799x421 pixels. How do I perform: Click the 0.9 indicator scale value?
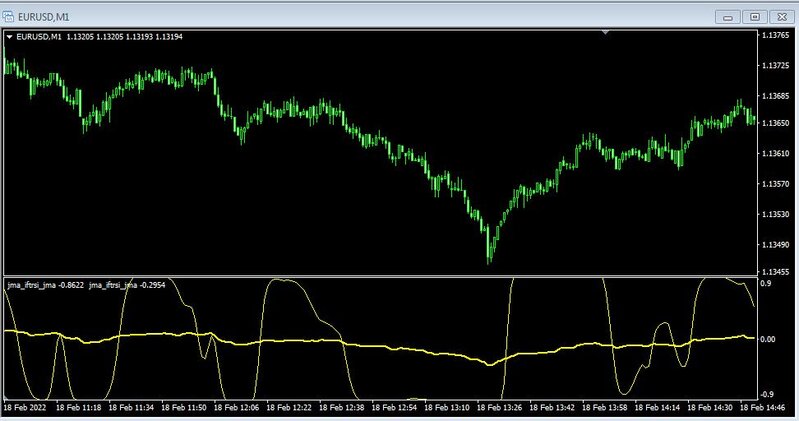coord(765,283)
